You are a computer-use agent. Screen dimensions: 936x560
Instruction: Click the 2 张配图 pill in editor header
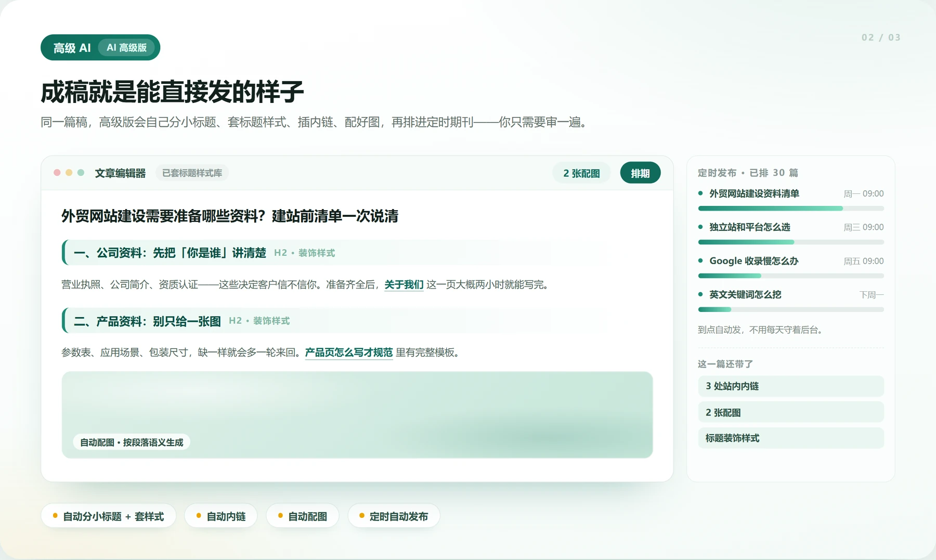[581, 173]
